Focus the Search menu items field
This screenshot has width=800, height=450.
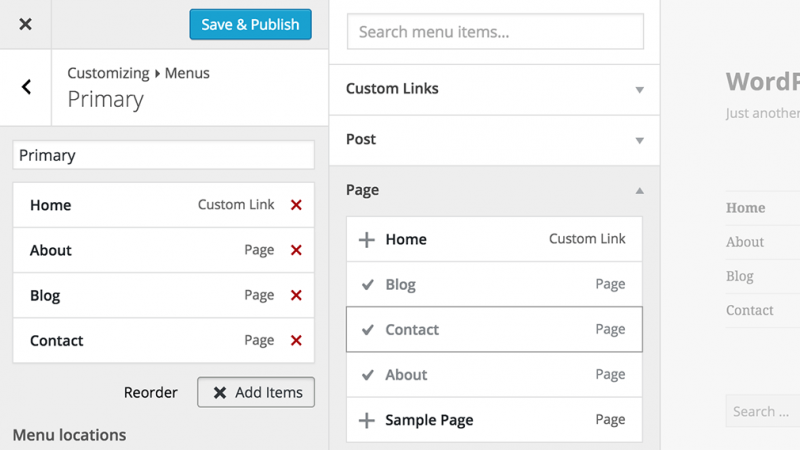pos(495,32)
